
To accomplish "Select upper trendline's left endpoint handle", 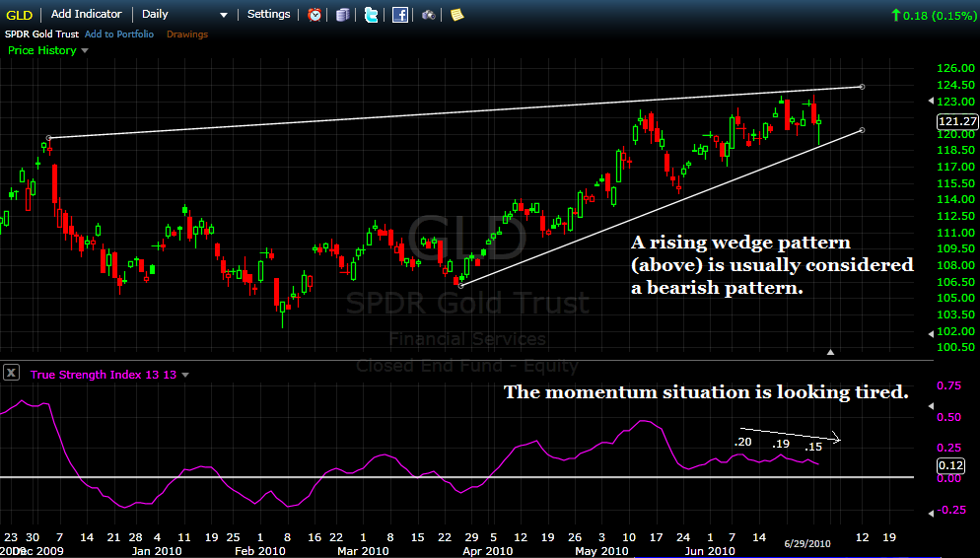I will pyautogui.click(x=49, y=137).
